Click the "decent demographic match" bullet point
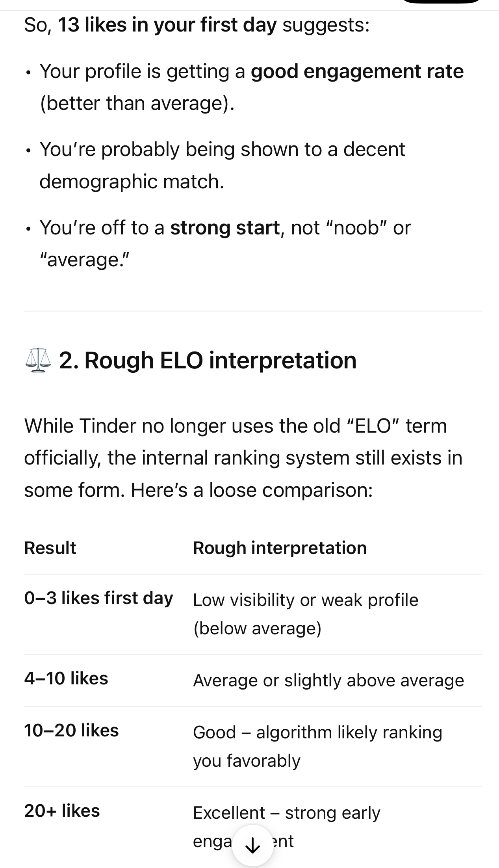This screenshot has height=868, width=499. coord(222,165)
